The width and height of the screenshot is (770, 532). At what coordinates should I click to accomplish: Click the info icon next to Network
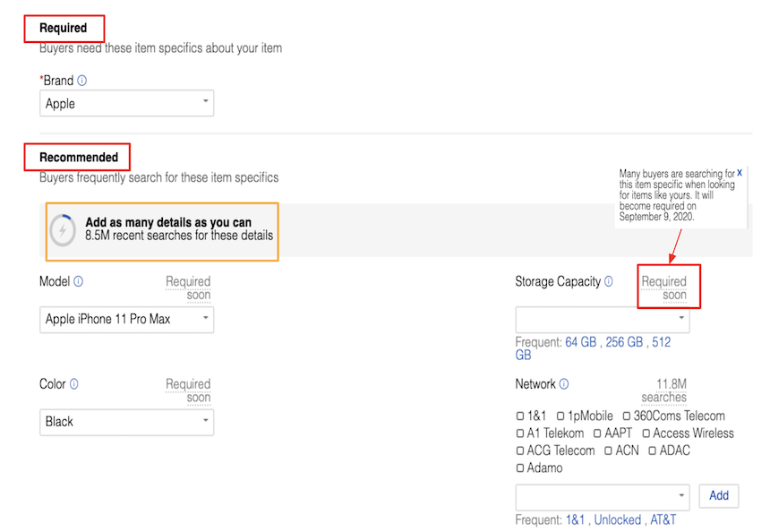564,384
